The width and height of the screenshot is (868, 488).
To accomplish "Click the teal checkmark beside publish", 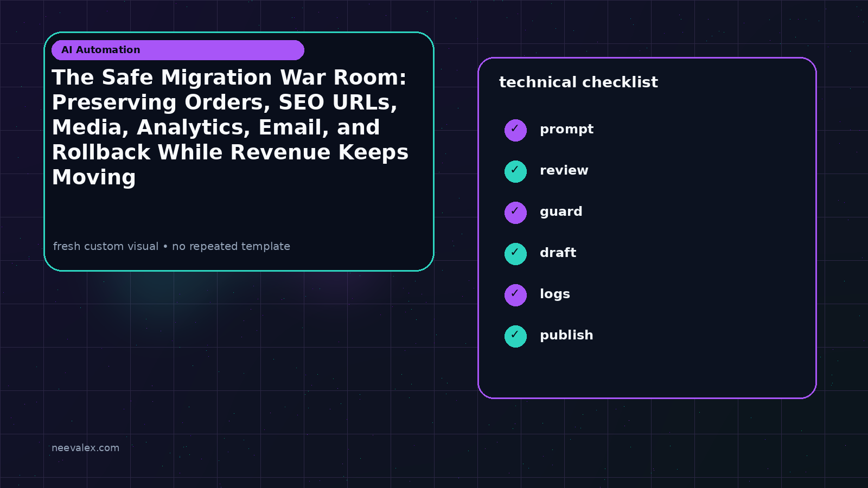I will pos(515,336).
